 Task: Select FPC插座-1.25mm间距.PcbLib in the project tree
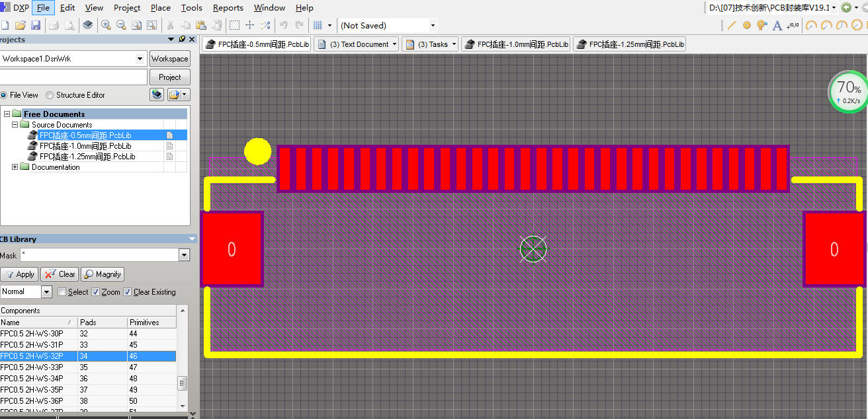click(87, 157)
